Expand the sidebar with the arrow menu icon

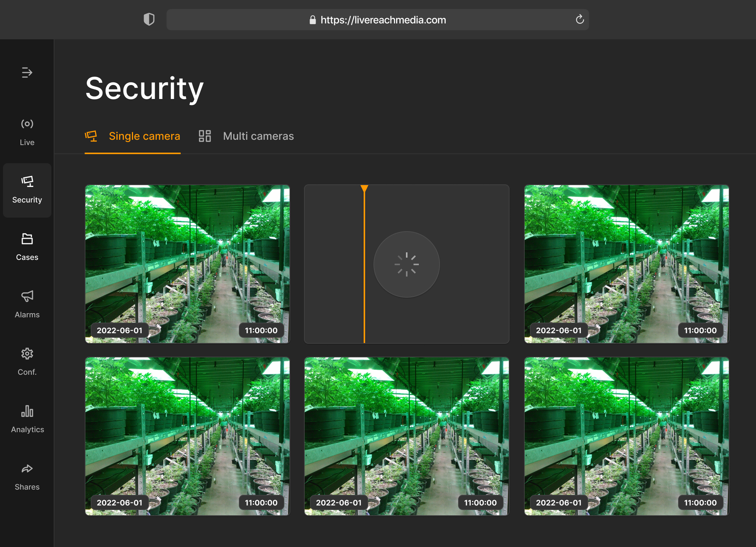click(x=27, y=72)
